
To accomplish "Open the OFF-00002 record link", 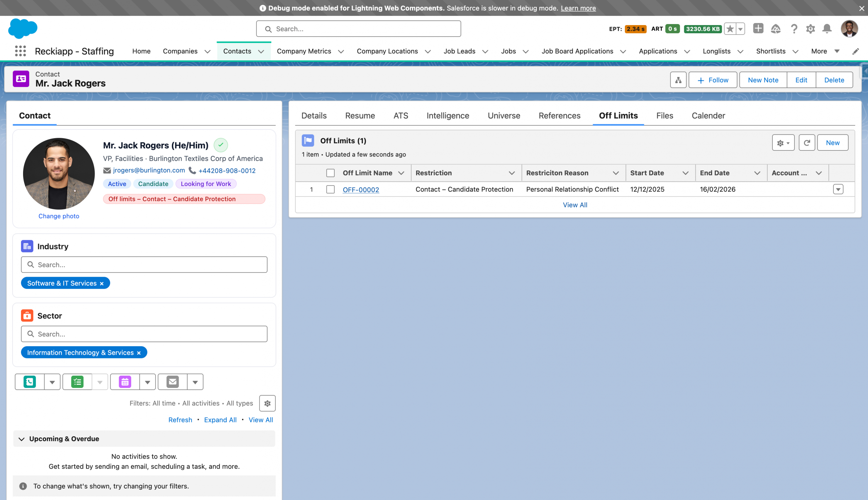I will coord(360,190).
